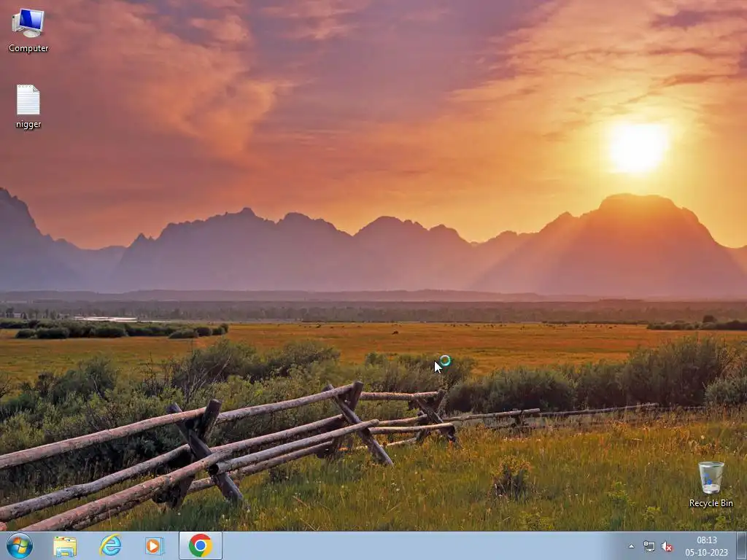Show hidden system tray icons
Viewport: 747px width, 560px height.
click(x=631, y=546)
